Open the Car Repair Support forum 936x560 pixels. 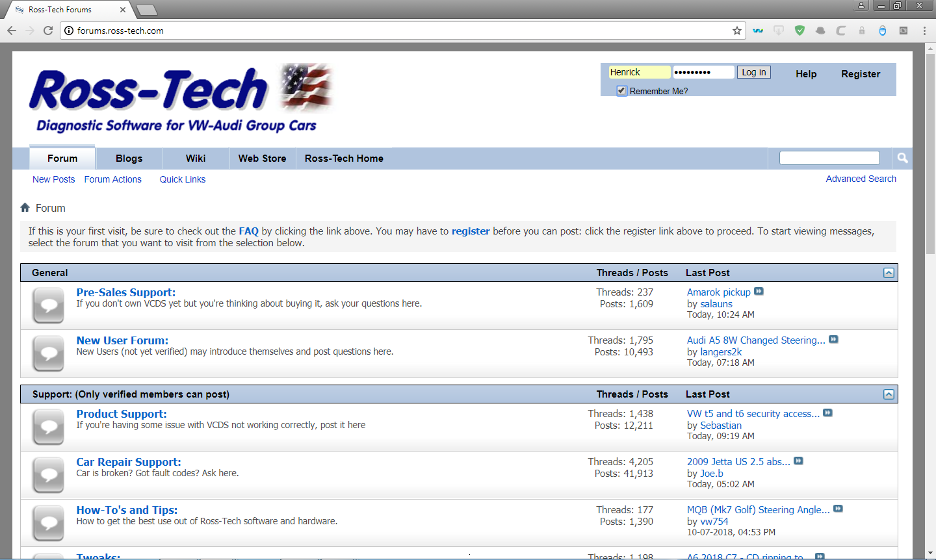(x=129, y=462)
